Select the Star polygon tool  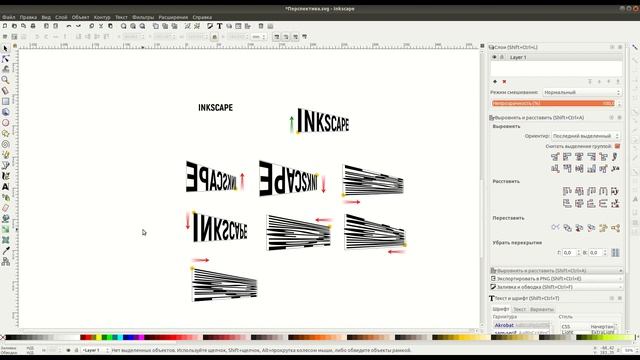click(x=5, y=133)
